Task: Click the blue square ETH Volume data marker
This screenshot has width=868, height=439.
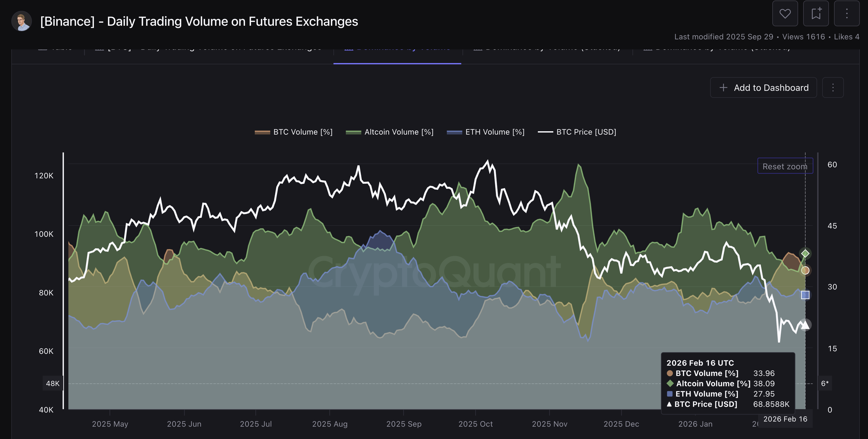Action: (x=805, y=295)
